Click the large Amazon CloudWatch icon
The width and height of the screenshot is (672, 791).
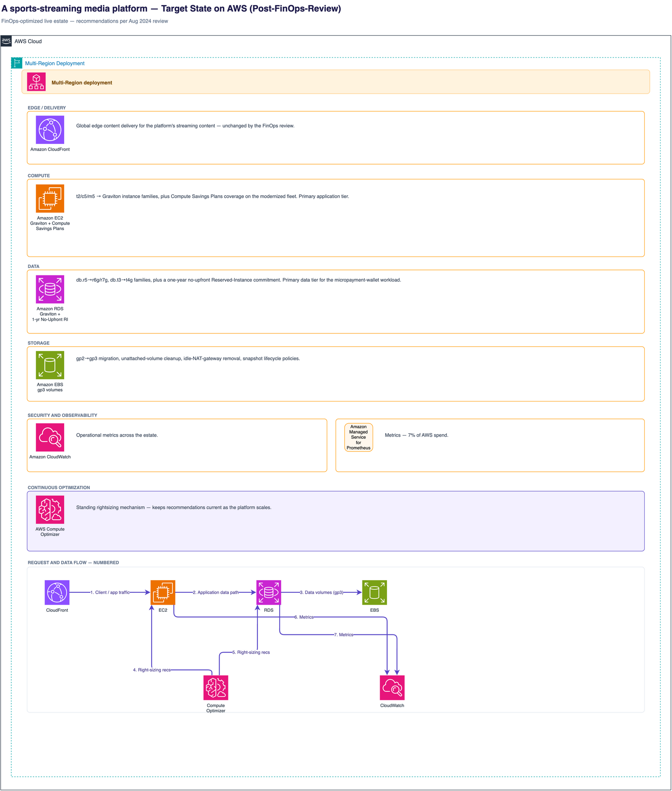click(50, 437)
